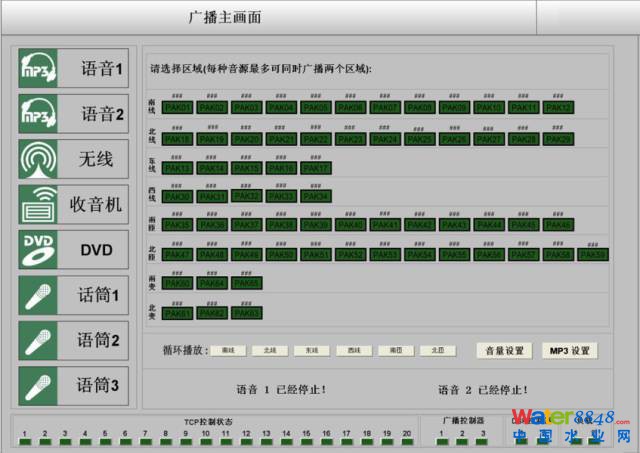Click the 南线 loop playback button

tap(228, 351)
